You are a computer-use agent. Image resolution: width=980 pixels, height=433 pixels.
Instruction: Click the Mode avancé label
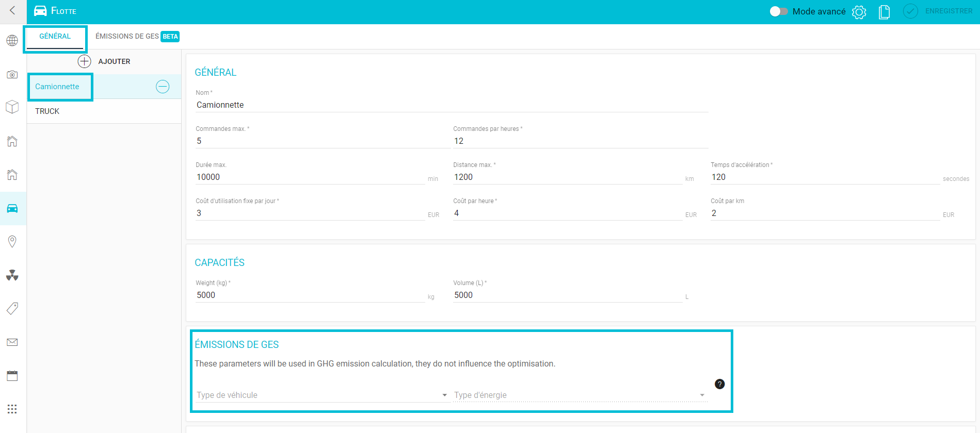point(819,11)
